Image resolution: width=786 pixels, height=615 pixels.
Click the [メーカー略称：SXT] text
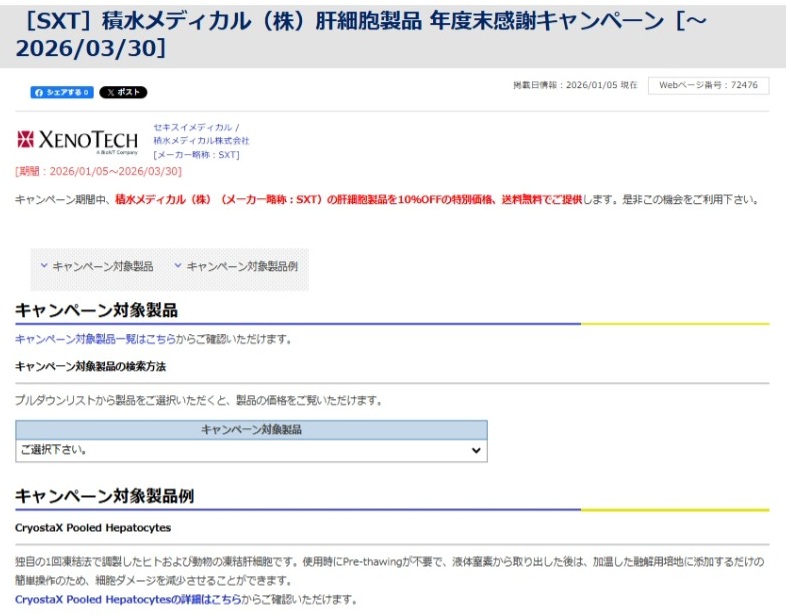coord(196,155)
